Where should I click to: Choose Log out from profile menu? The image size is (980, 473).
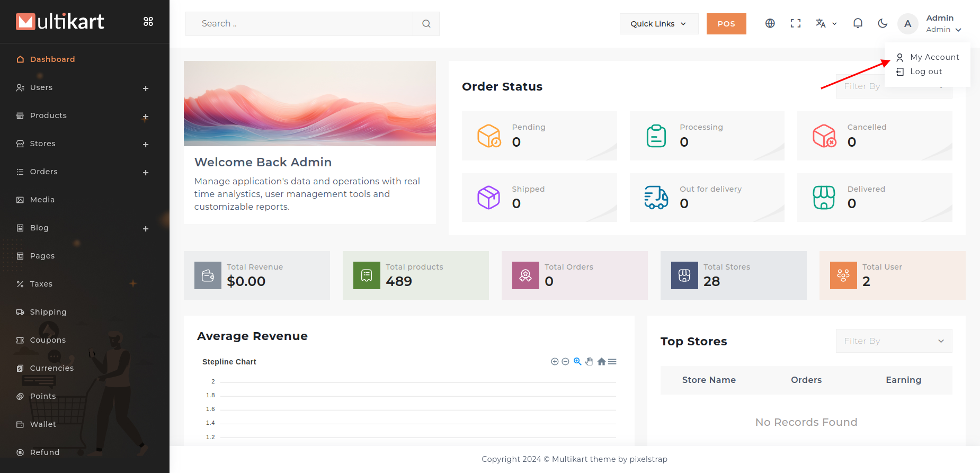(925, 72)
